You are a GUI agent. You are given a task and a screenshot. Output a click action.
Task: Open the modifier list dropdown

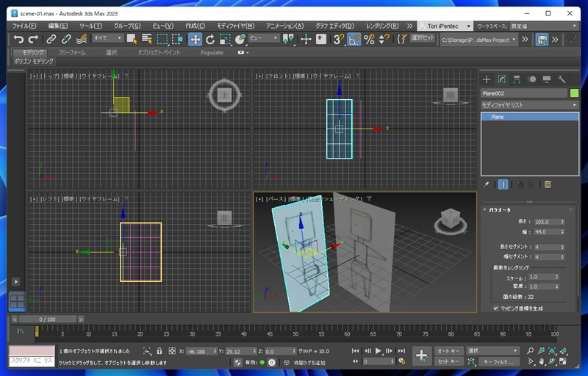pos(529,105)
